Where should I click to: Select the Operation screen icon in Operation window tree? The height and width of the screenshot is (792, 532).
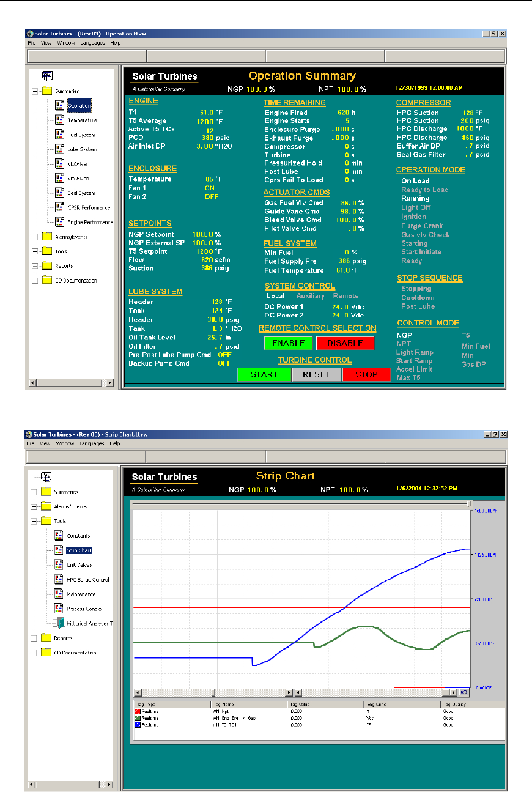pyautogui.click(x=59, y=106)
